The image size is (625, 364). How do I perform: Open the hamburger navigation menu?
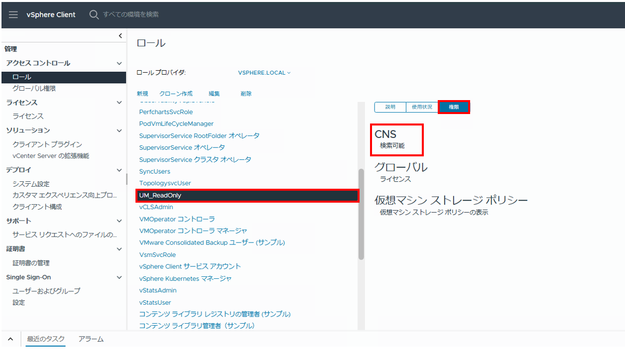tap(13, 14)
